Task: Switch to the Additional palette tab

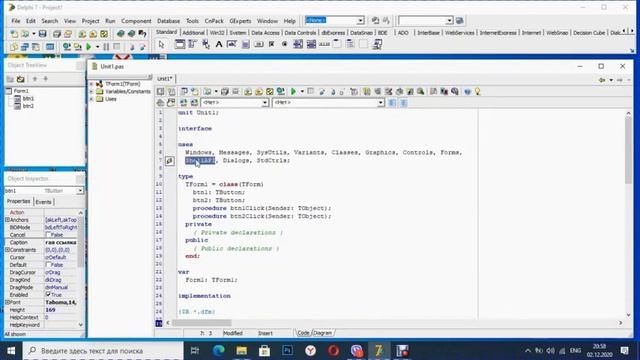Action: pyautogui.click(x=193, y=33)
